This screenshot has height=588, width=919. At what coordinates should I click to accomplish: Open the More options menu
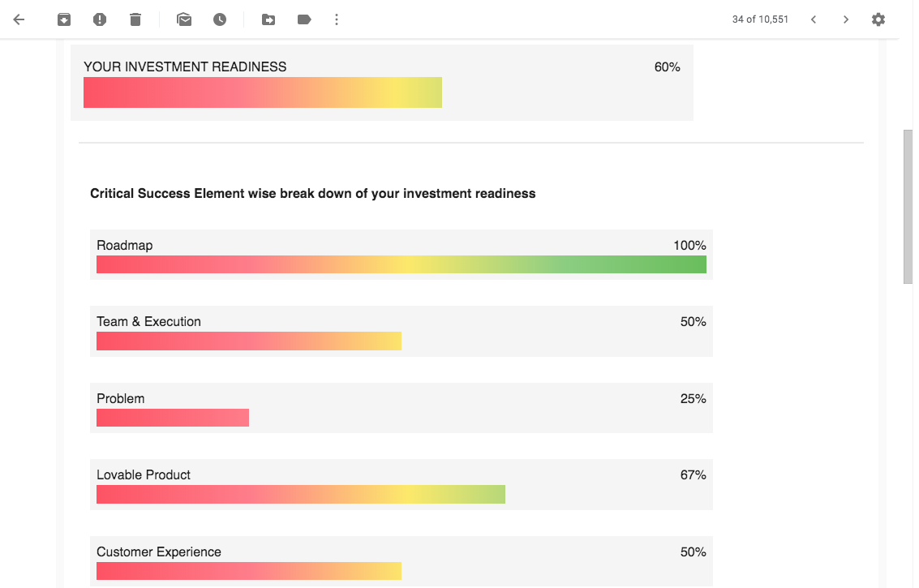point(337,19)
